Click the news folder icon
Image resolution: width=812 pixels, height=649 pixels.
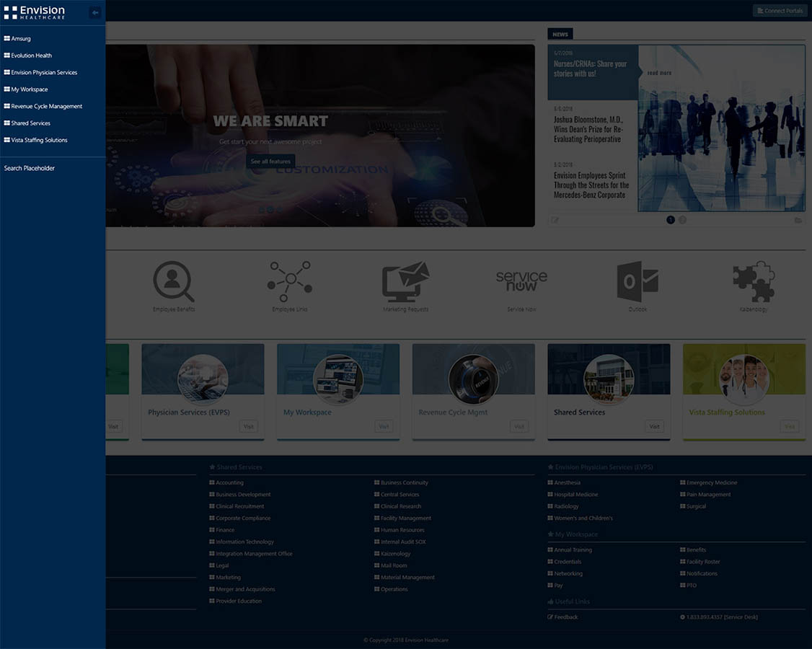[x=798, y=220]
